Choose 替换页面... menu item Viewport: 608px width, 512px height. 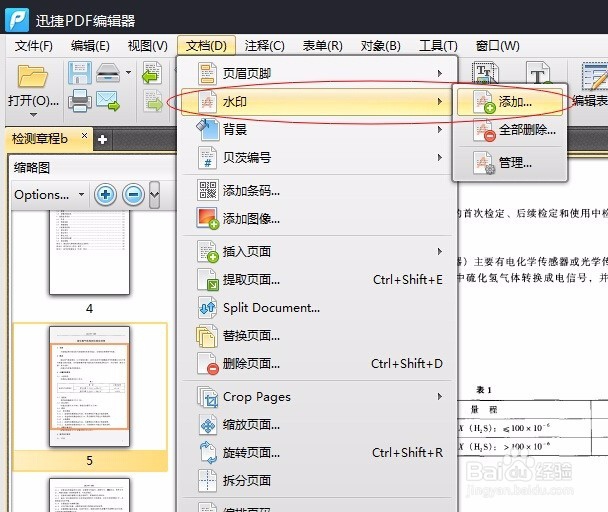(316, 336)
